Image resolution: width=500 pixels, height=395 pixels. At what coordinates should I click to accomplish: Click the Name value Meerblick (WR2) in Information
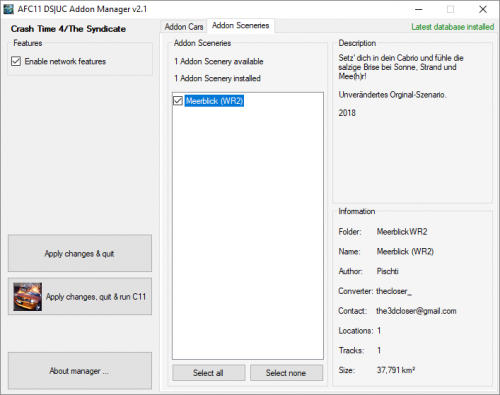point(405,251)
